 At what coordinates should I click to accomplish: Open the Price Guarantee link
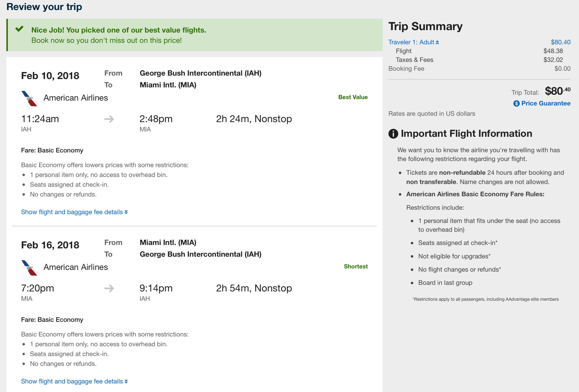coord(546,104)
